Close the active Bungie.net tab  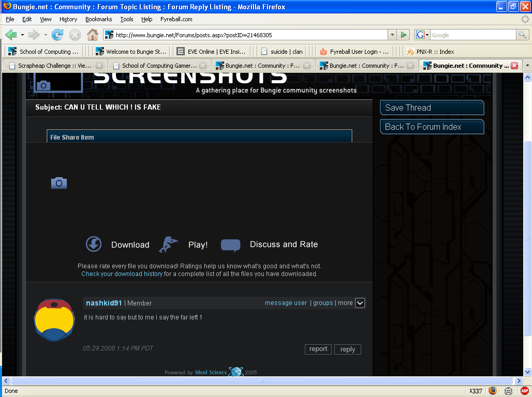(514, 66)
